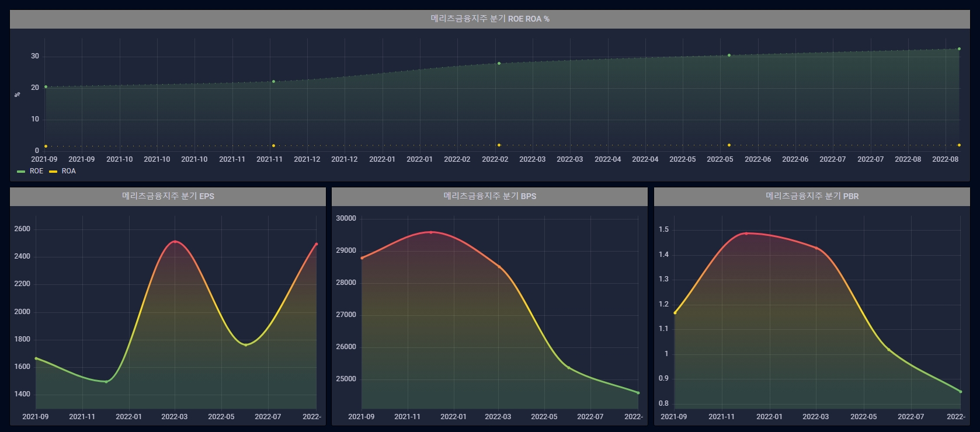Click the 2022-05 x-axis label in BPS chart

point(544,417)
